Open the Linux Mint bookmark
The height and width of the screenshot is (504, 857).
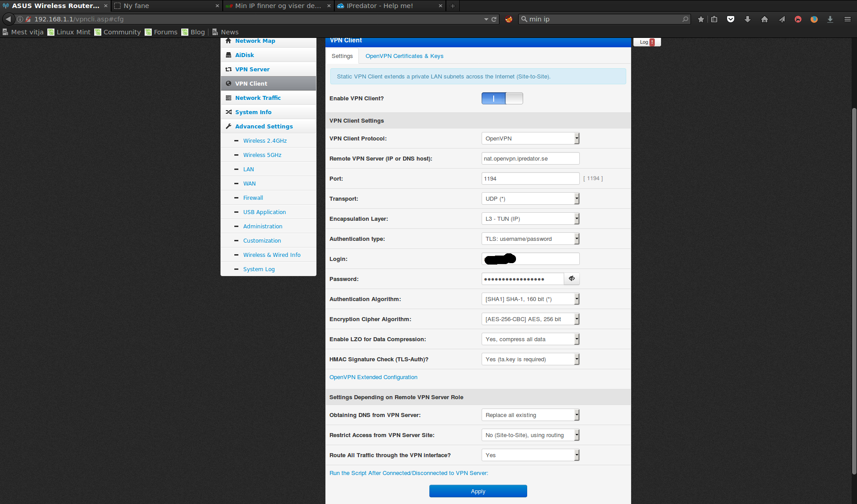pyautogui.click(x=69, y=32)
